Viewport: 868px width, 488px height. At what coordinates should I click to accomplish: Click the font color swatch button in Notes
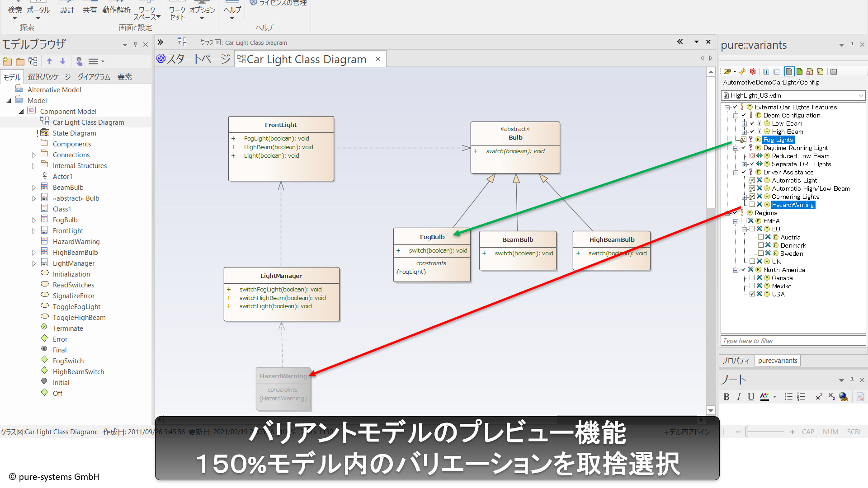(764, 397)
